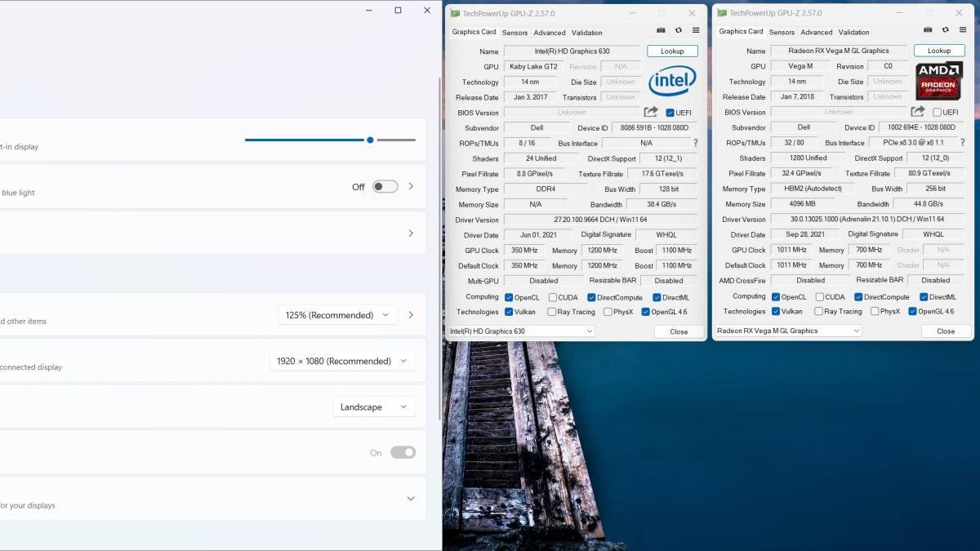This screenshot has width=980, height=551.
Task: Toggle UEFI checkbox in Radeon GPU-Z window
Action: point(938,112)
